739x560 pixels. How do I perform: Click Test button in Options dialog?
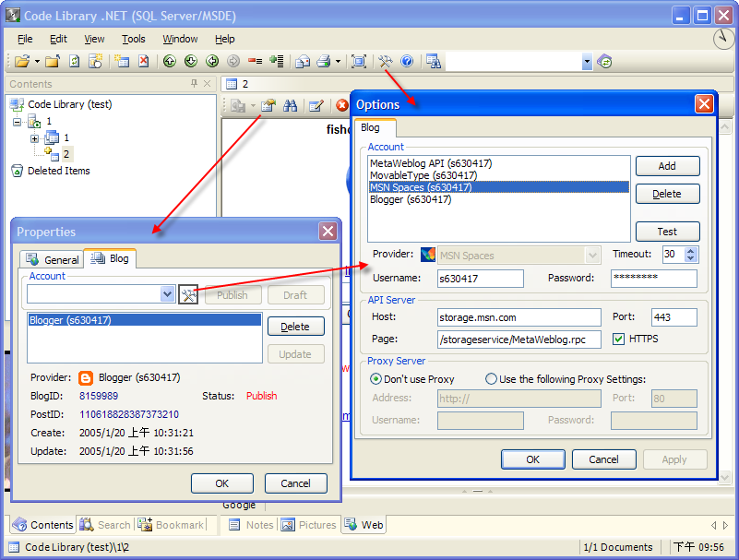667,232
